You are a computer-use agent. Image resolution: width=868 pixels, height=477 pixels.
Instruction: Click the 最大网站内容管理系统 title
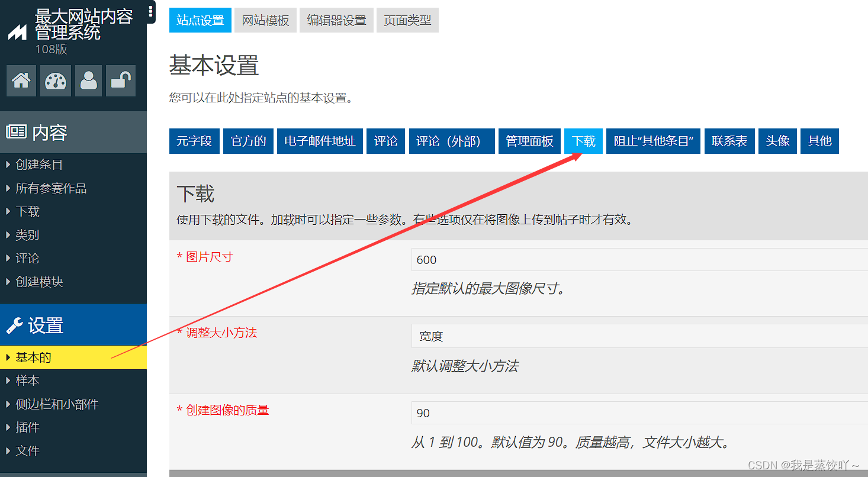point(83,24)
